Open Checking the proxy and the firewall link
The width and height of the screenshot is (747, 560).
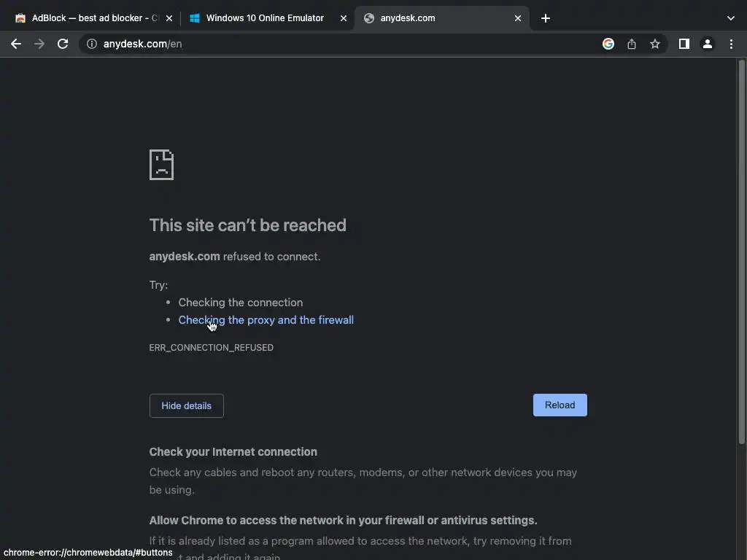(266, 320)
